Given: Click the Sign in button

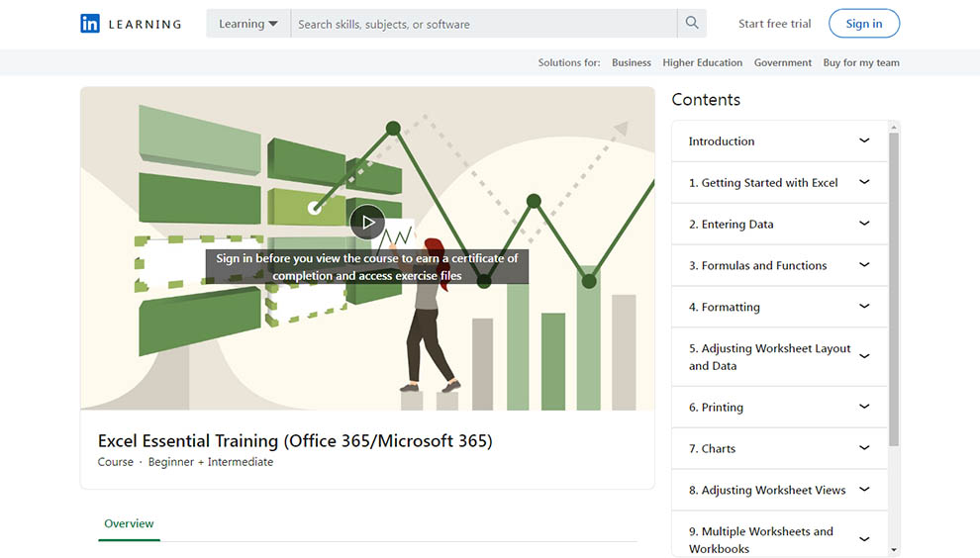Looking at the screenshot, I should click(x=864, y=24).
